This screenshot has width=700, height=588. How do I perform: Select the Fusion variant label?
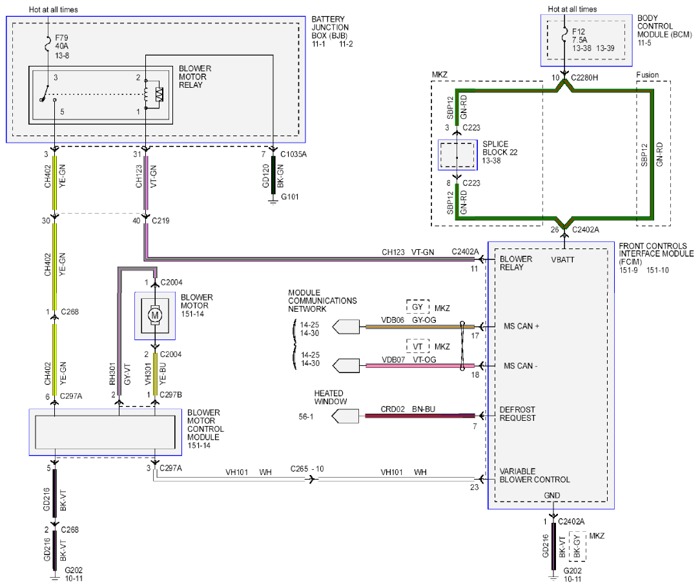click(647, 75)
